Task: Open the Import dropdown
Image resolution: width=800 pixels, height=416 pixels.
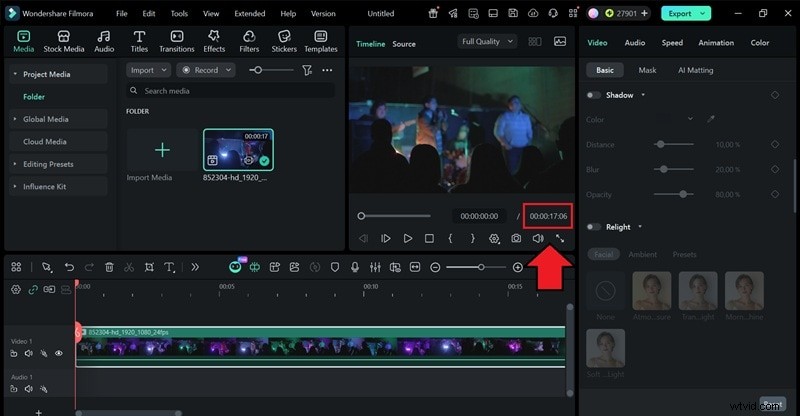Action: 148,70
